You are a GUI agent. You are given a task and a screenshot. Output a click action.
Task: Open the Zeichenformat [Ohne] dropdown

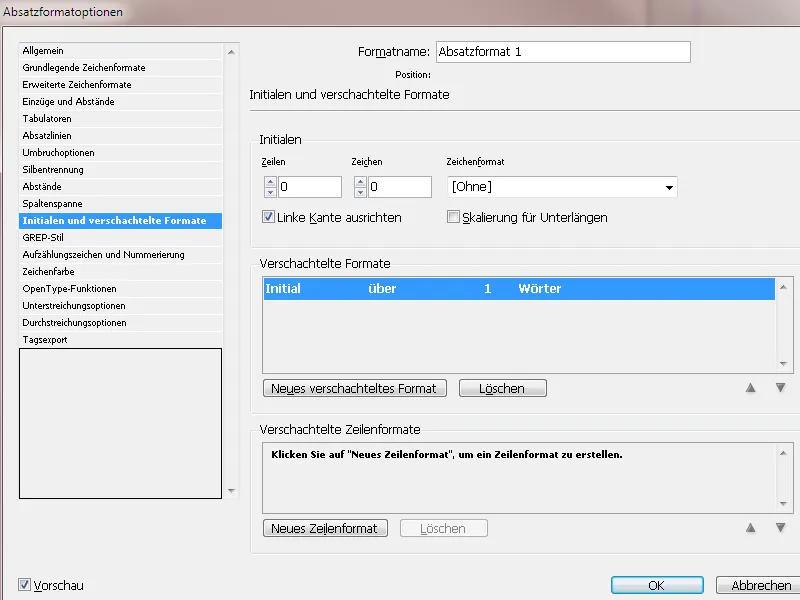[x=562, y=187]
